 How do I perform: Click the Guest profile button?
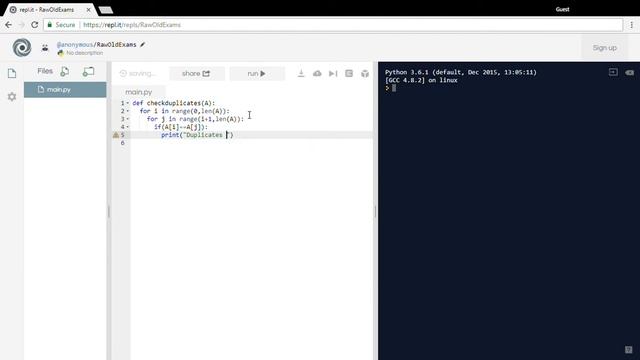[x=562, y=9]
